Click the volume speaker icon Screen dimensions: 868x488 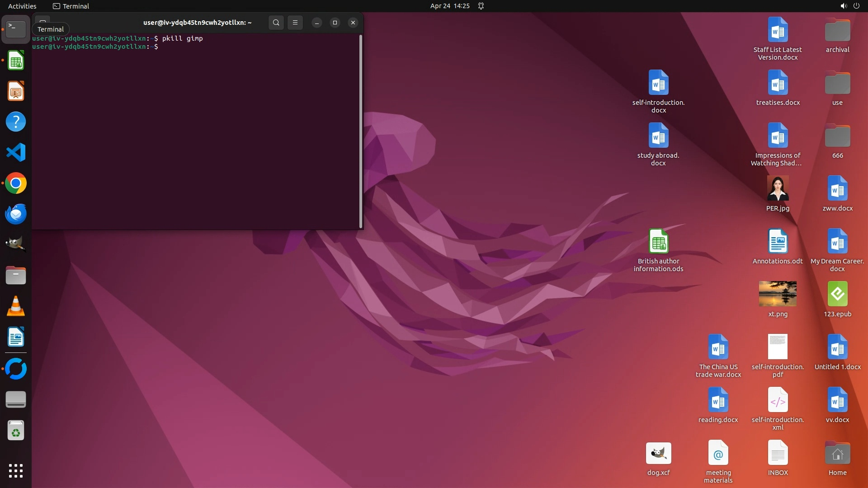point(843,6)
